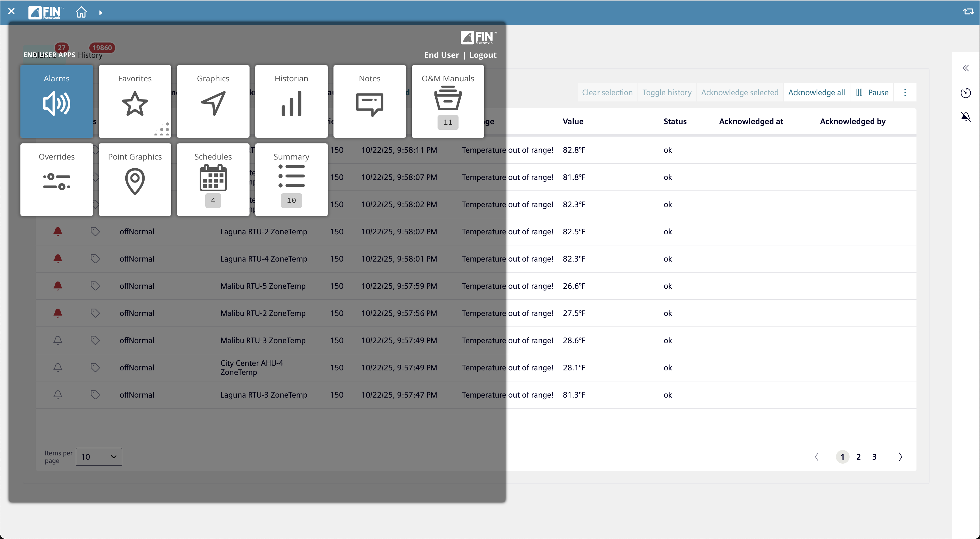Open the Historian chart tile

[x=291, y=101]
